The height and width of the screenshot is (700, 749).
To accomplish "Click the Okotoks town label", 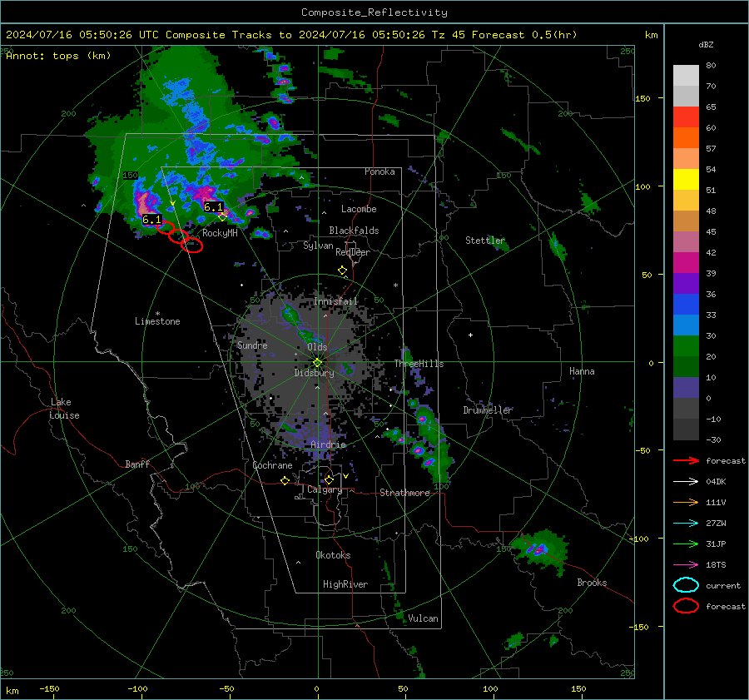I will pos(333,555).
